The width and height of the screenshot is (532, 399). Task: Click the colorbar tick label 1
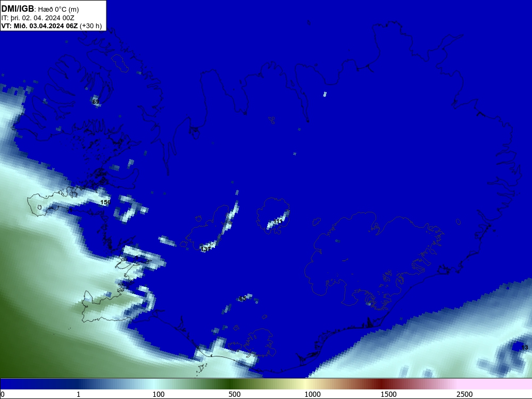coord(78,394)
